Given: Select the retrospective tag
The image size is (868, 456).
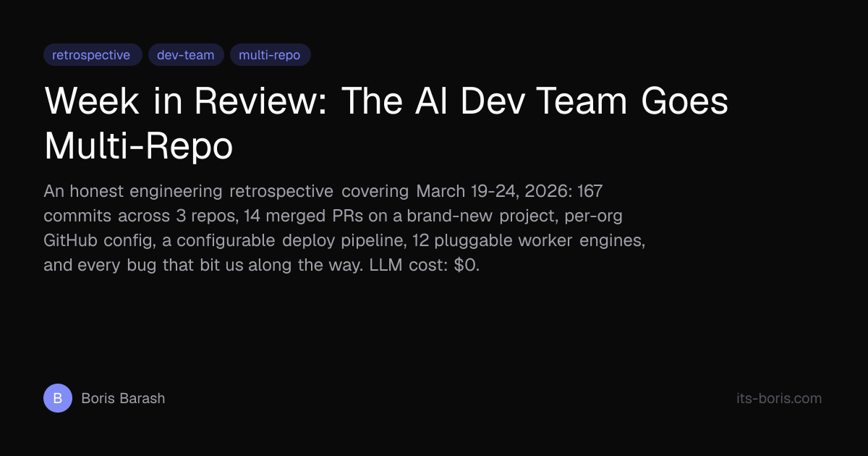Looking at the screenshot, I should tap(93, 55).
